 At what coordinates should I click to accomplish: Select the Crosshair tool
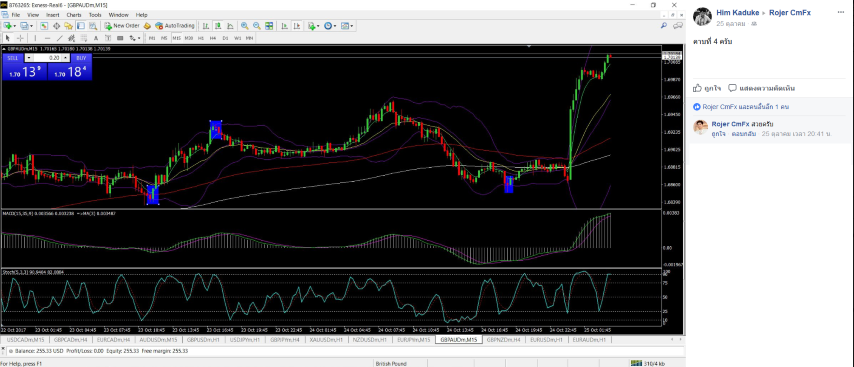click(20, 38)
